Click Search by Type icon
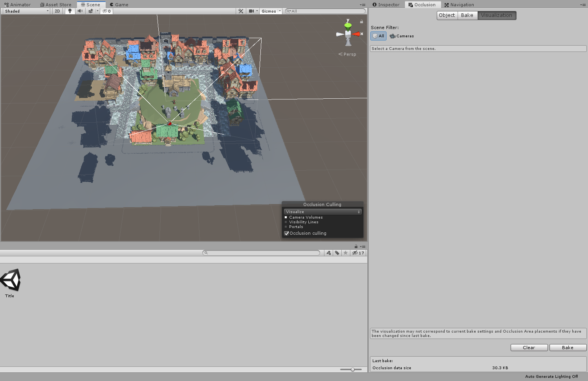Image resolution: width=588 pixels, height=381 pixels. [329, 253]
